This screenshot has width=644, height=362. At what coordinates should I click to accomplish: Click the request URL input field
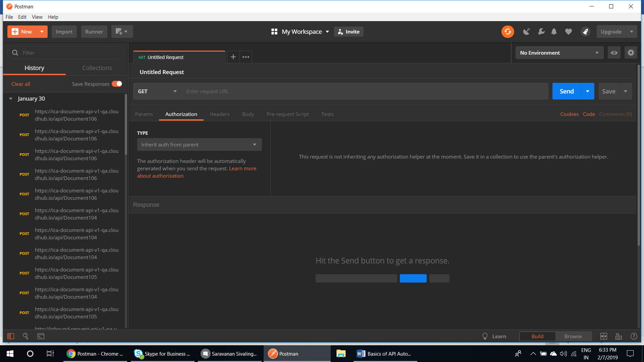(365, 91)
